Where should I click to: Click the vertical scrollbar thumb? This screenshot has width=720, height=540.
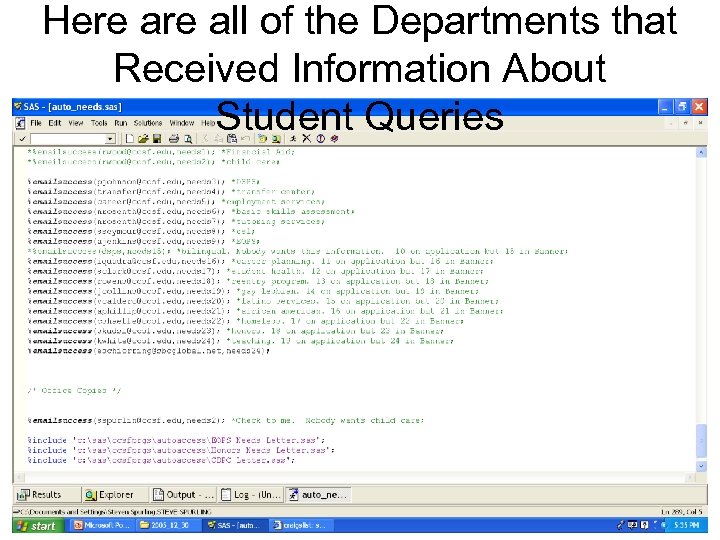click(701, 441)
